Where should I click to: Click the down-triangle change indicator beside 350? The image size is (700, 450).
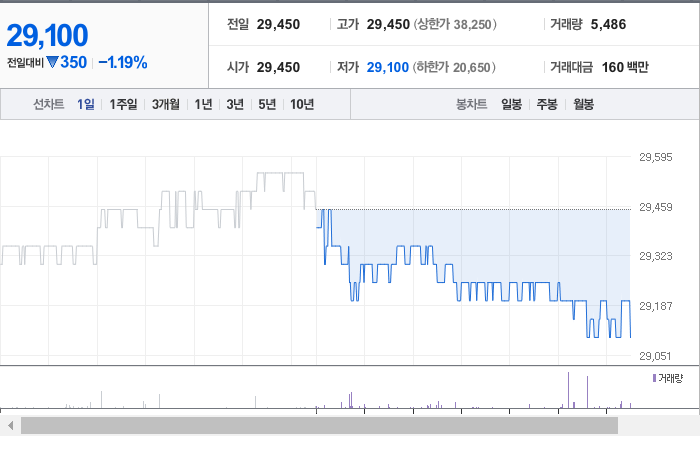tap(52, 62)
